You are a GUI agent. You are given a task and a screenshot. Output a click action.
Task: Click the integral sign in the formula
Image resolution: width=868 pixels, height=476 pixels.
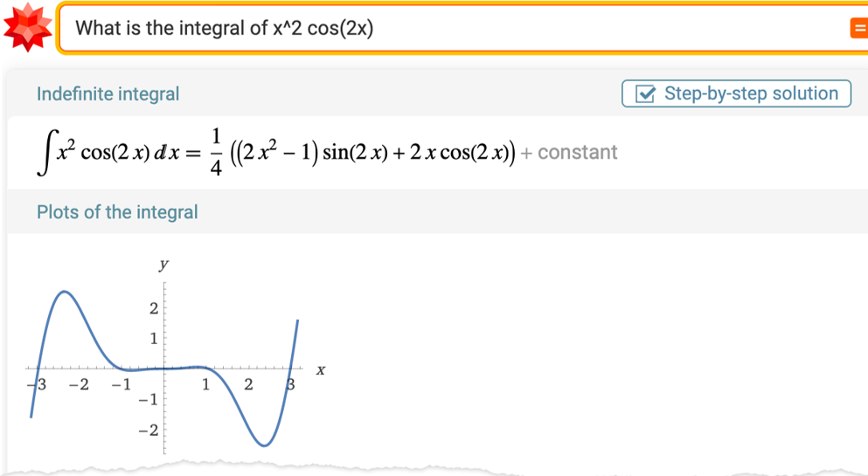[x=44, y=153]
